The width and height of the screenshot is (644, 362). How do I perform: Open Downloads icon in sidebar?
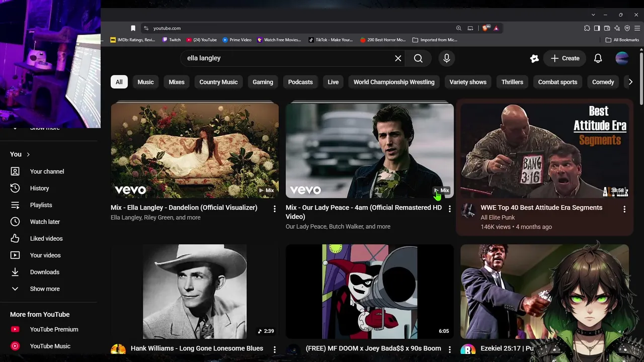(15, 272)
